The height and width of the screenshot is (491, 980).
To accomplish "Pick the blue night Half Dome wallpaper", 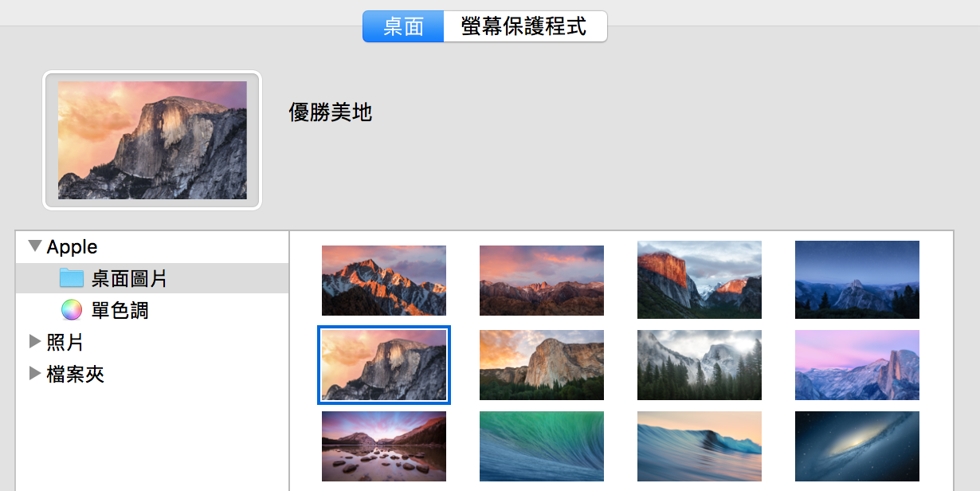I will [857, 280].
